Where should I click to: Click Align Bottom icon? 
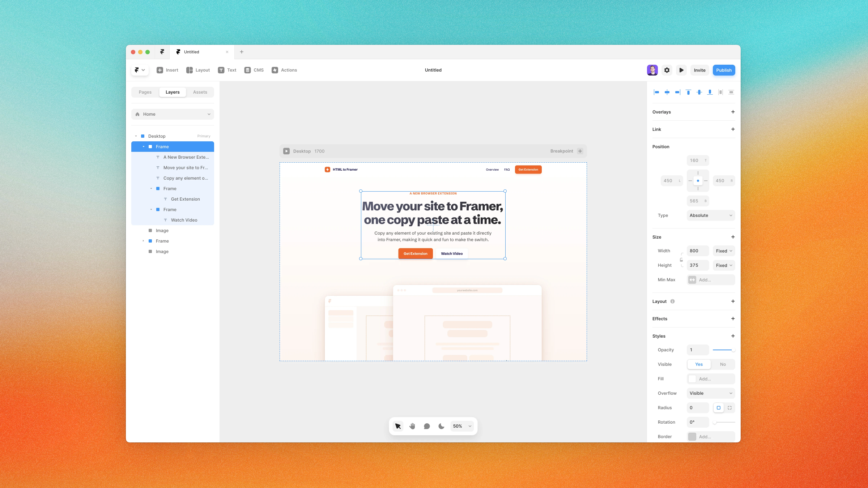pos(710,92)
